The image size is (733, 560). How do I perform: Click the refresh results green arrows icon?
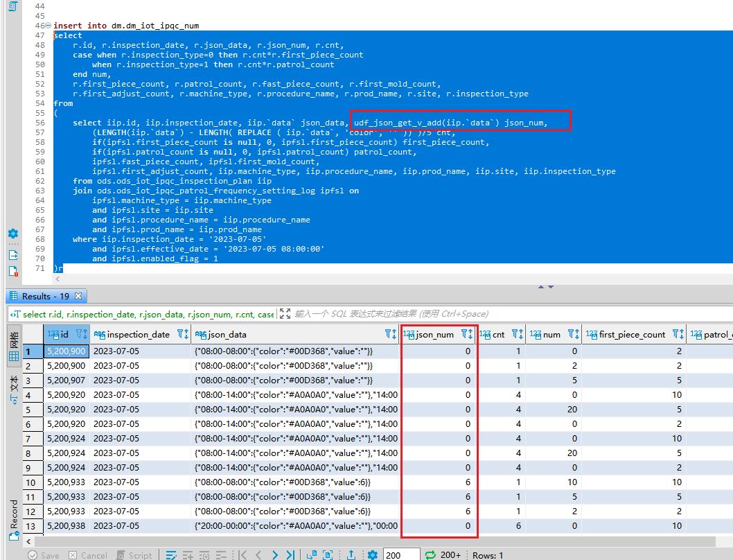click(430, 554)
